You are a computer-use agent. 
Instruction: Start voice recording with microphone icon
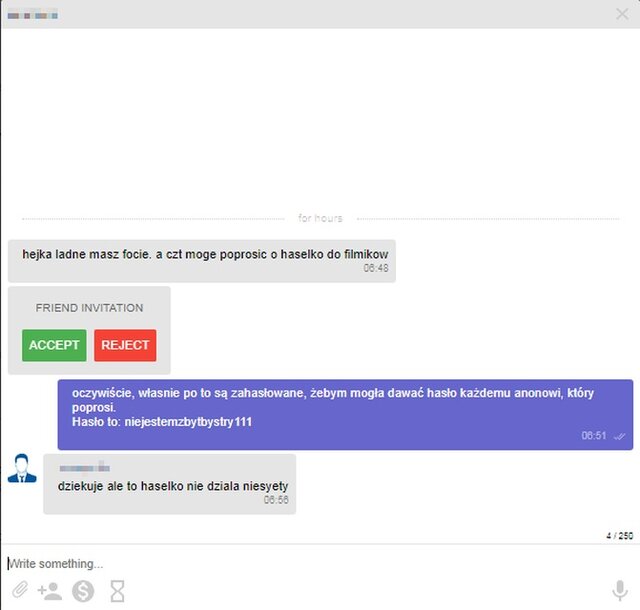(620, 591)
